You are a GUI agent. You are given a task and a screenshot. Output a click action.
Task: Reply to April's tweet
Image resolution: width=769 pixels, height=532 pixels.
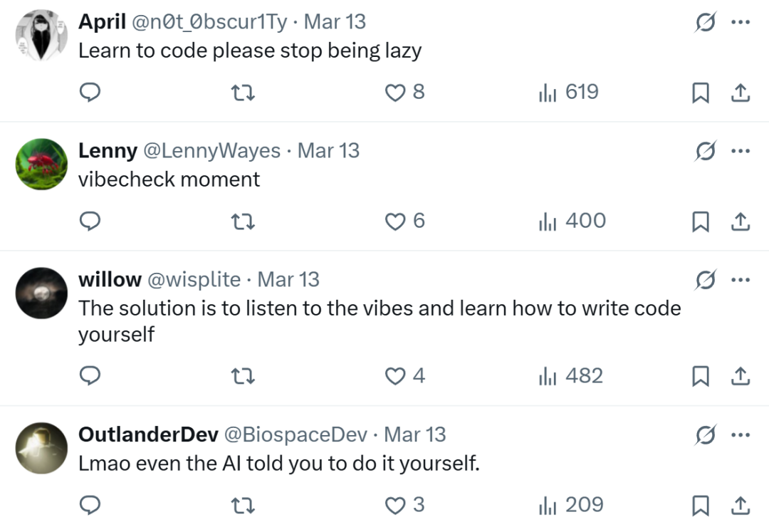point(89,93)
